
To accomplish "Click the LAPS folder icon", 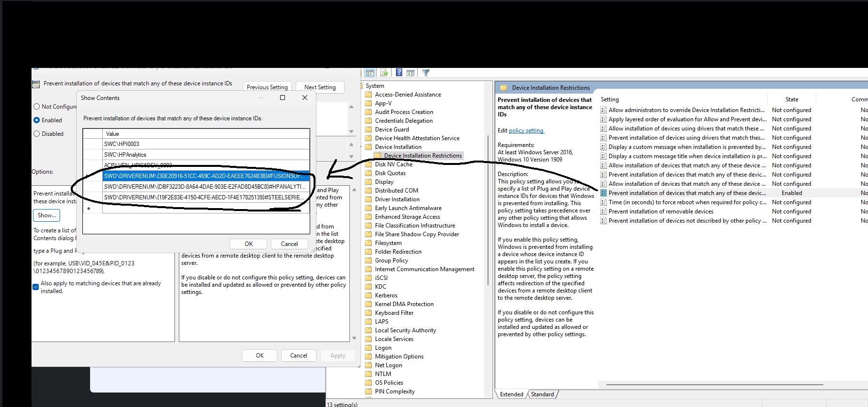I will (368, 322).
